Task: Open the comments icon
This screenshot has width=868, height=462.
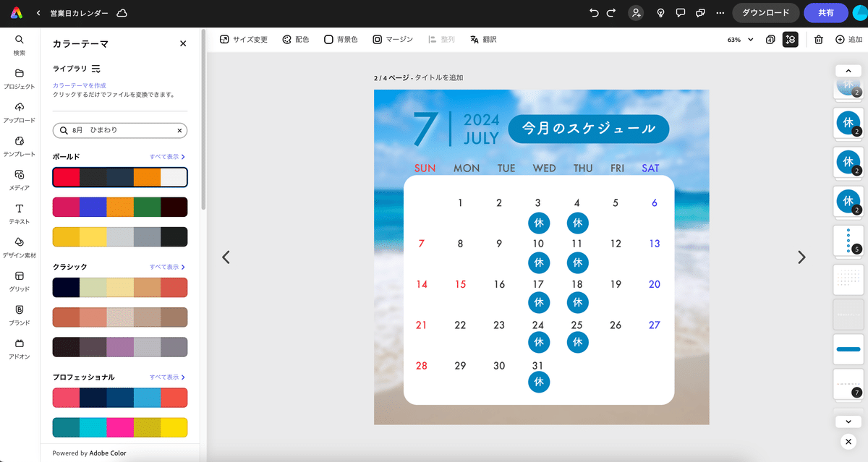Action: click(681, 13)
